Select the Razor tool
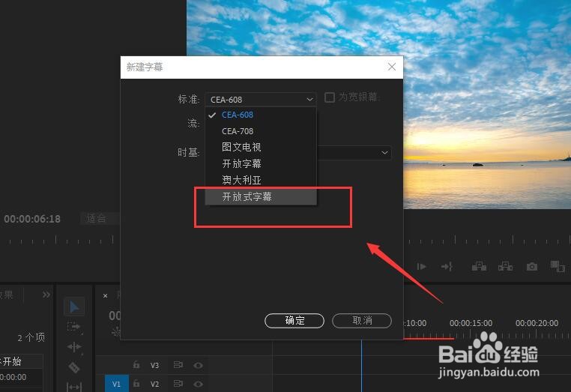Screen dimensions: 571x392 pyautogui.click(x=74, y=367)
